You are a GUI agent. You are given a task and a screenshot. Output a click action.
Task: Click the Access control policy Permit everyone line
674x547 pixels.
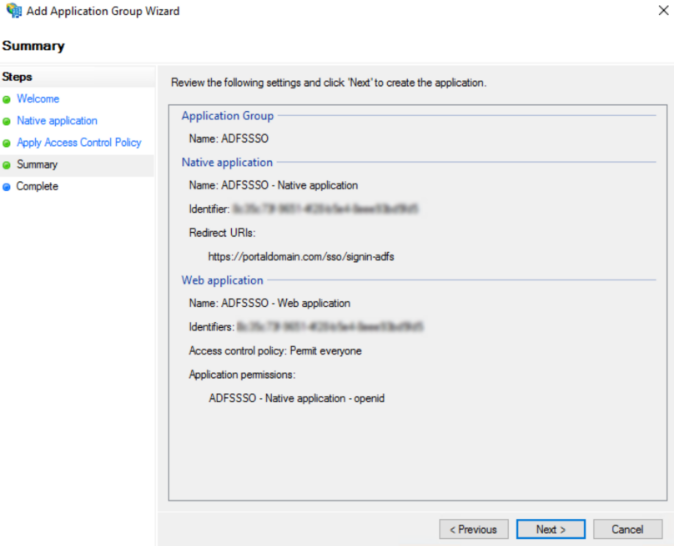[275, 351]
